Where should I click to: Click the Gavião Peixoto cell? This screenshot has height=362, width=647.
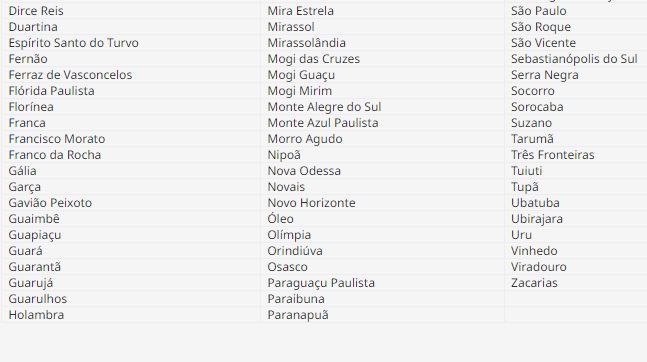tap(132, 203)
